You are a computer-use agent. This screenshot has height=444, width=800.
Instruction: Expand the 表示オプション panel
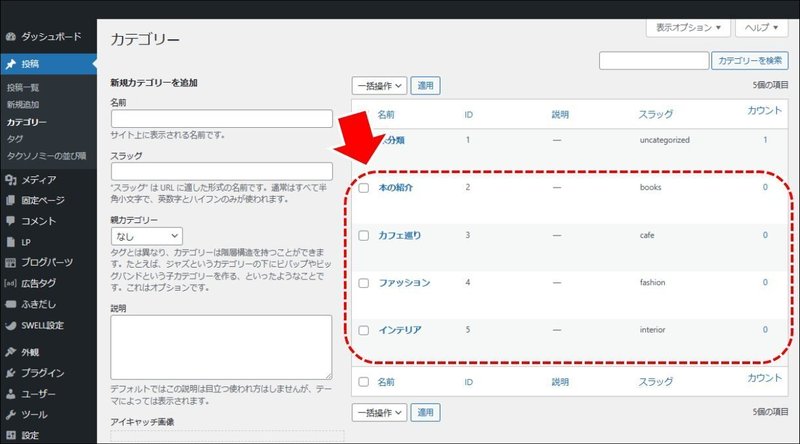[688, 28]
